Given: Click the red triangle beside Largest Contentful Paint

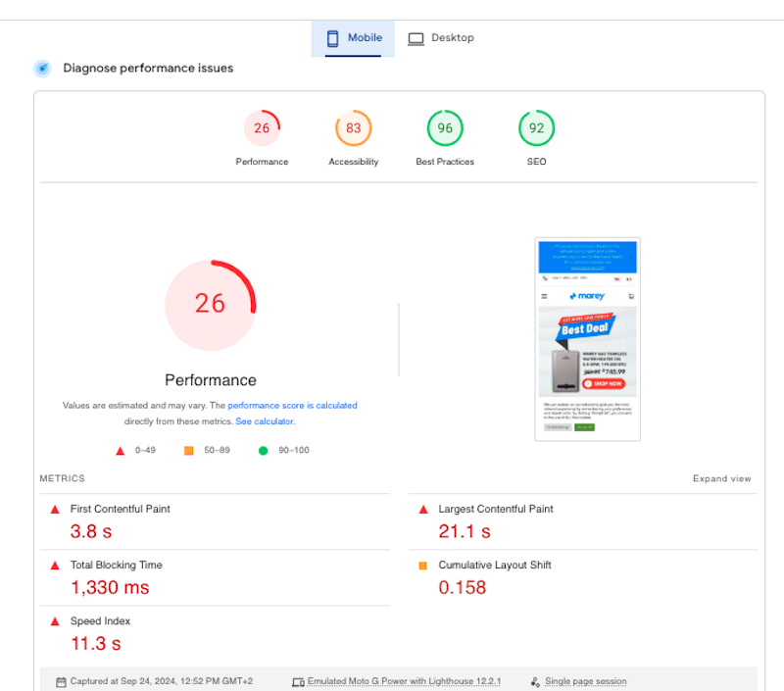Looking at the screenshot, I should [423, 509].
